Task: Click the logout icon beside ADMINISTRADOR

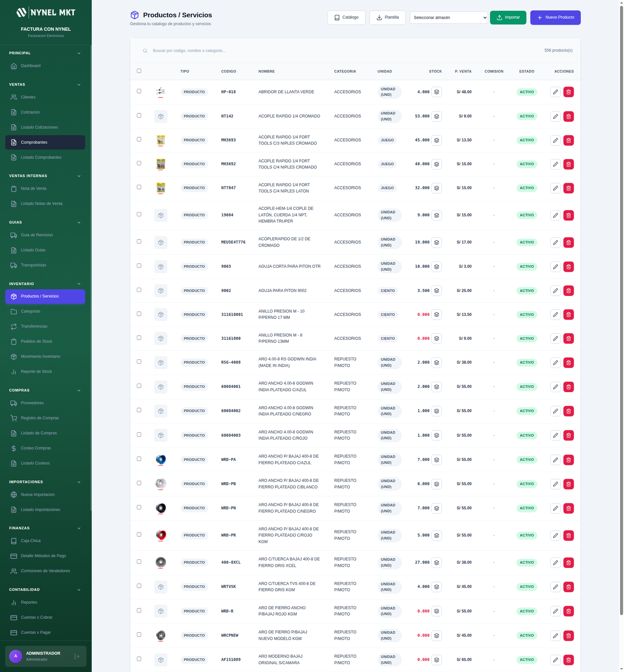Action: (77, 656)
